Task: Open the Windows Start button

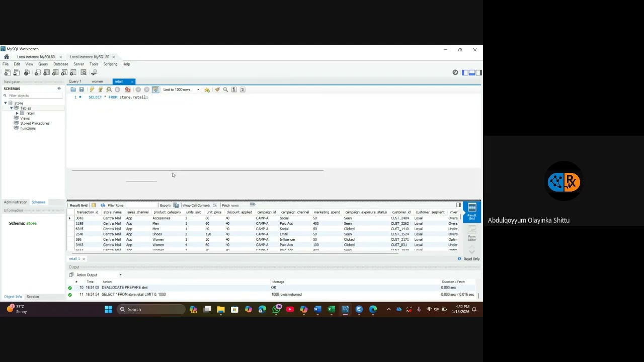Action: pyautogui.click(x=108, y=309)
